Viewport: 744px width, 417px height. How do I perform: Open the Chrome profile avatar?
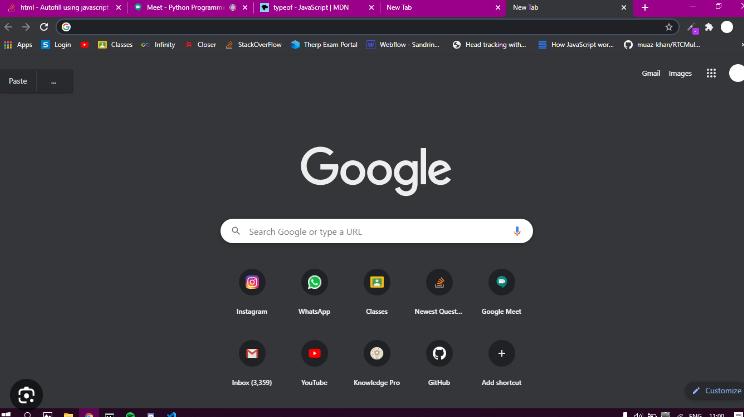coord(727,27)
